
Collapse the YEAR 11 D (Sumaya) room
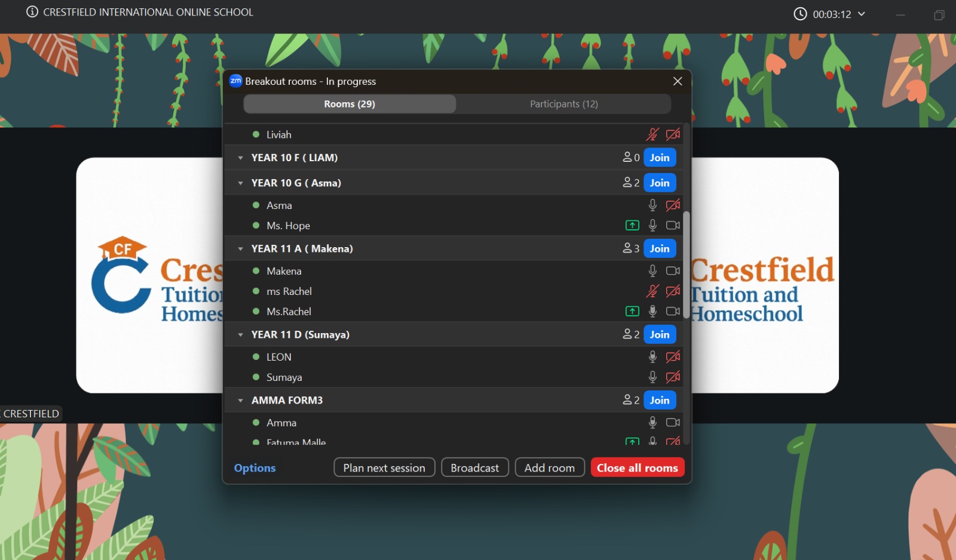click(240, 334)
